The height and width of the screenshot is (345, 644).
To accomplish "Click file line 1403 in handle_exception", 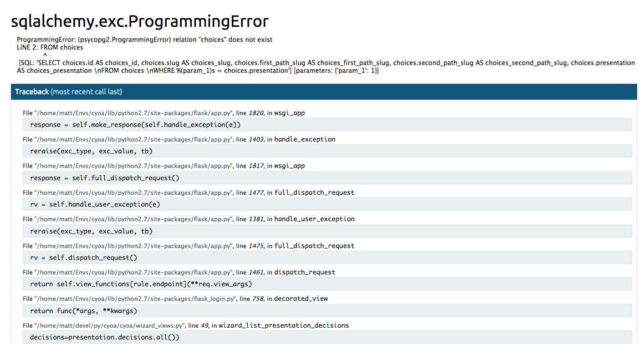I will coord(179,139).
